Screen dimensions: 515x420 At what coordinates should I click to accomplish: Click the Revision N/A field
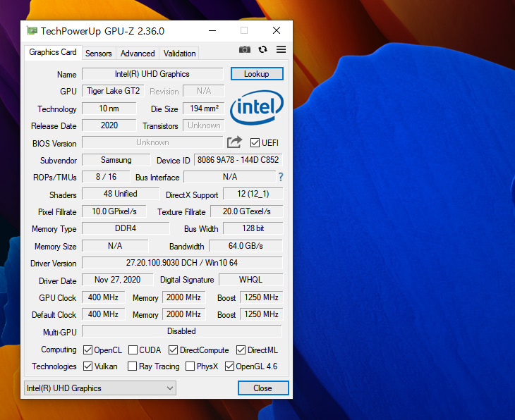pos(204,91)
